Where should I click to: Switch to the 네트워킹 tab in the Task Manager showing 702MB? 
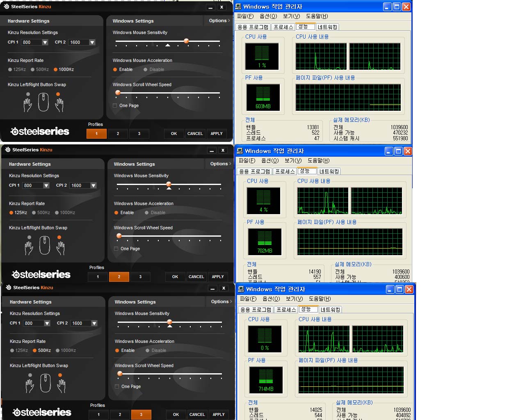coord(329,171)
